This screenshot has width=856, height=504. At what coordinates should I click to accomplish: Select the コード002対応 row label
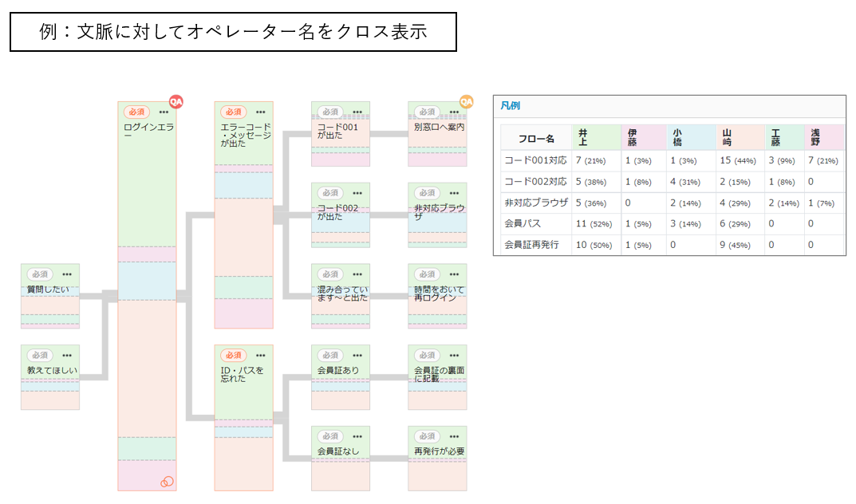[535, 182]
